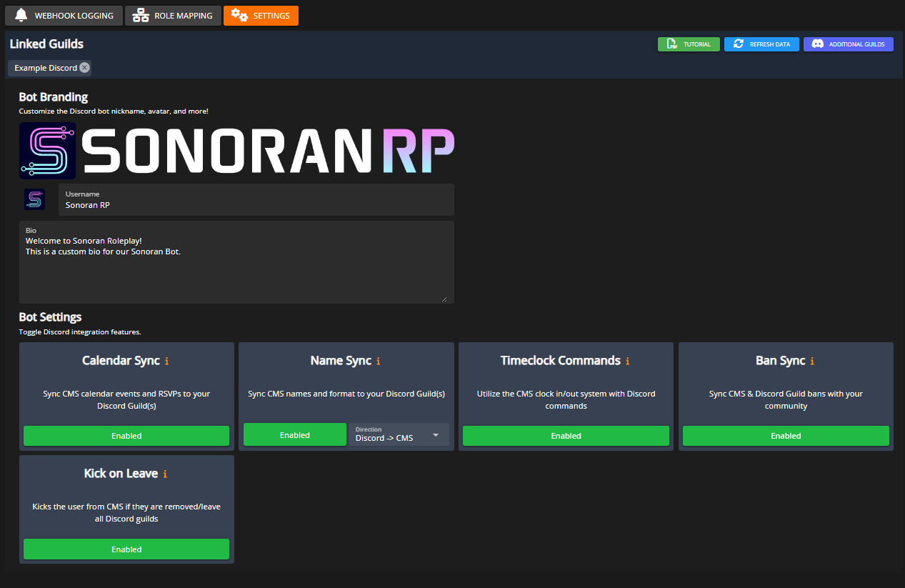Click the Kick on Leave info icon

[165, 474]
